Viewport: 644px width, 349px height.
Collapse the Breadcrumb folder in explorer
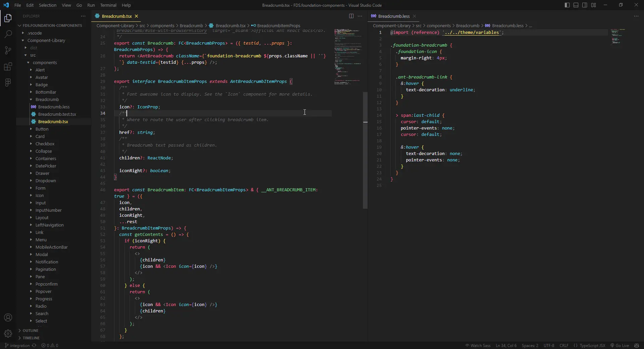pyautogui.click(x=47, y=100)
